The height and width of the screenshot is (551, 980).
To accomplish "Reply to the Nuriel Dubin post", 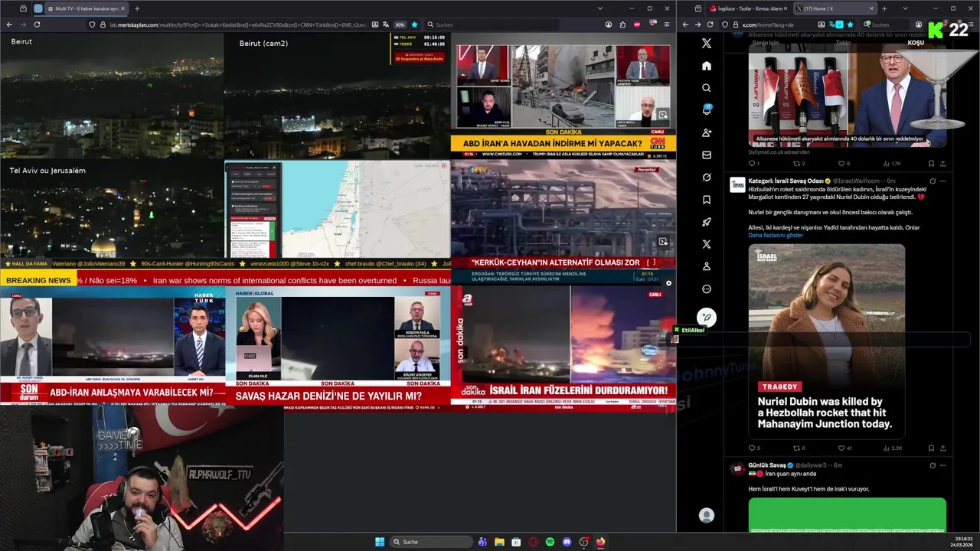I will point(753,448).
